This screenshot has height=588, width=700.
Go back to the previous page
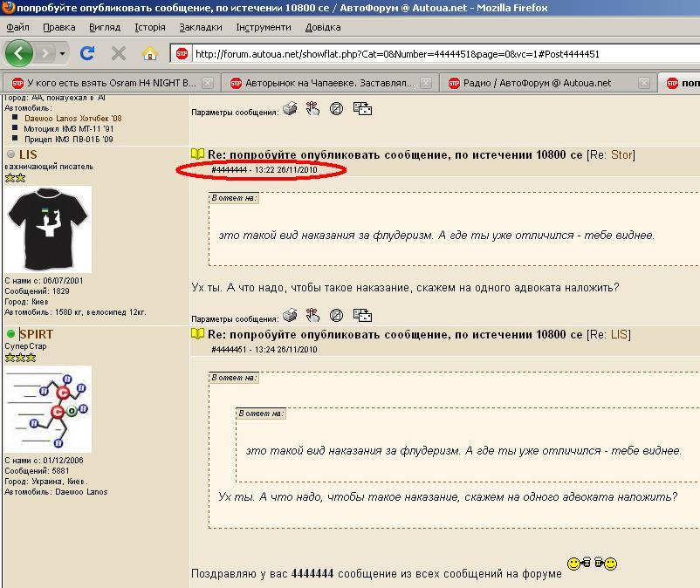click(x=19, y=54)
